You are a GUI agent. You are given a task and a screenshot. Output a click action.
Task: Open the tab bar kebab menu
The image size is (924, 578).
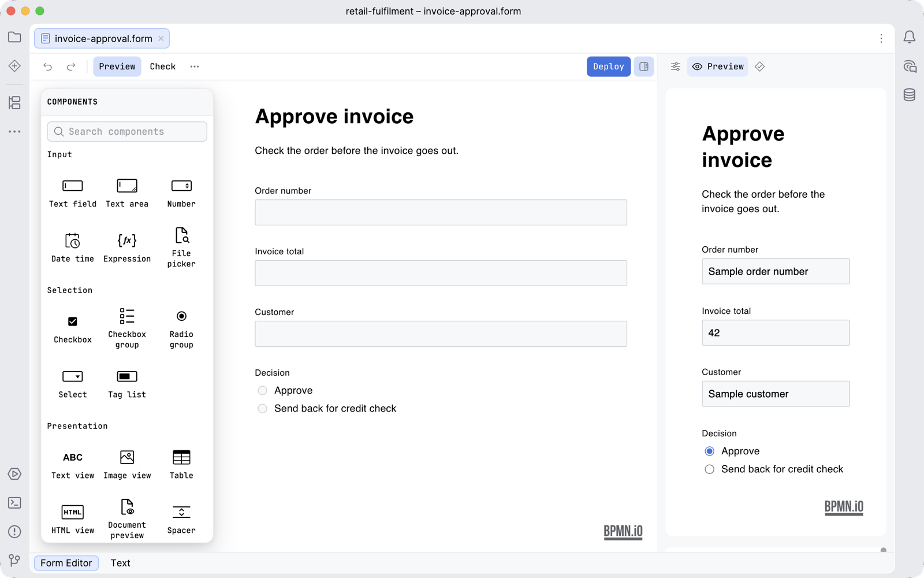coord(881,38)
